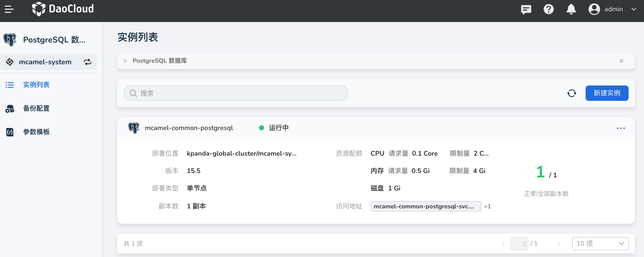Screen dimensions: 644x257
Task: Click the 新建实例 button
Action: coord(607,93)
